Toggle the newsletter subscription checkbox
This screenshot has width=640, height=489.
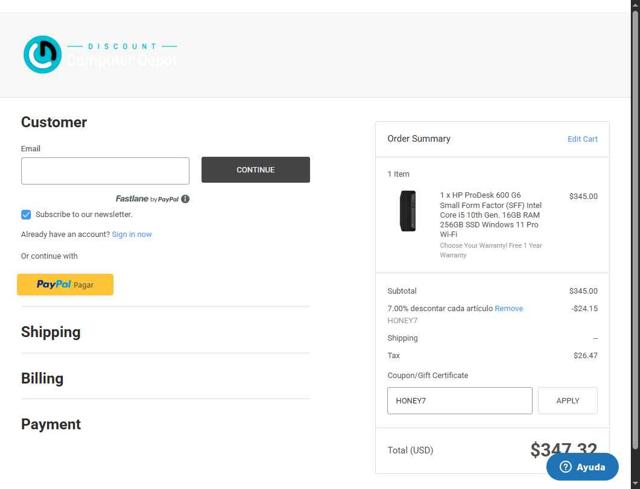[26, 214]
